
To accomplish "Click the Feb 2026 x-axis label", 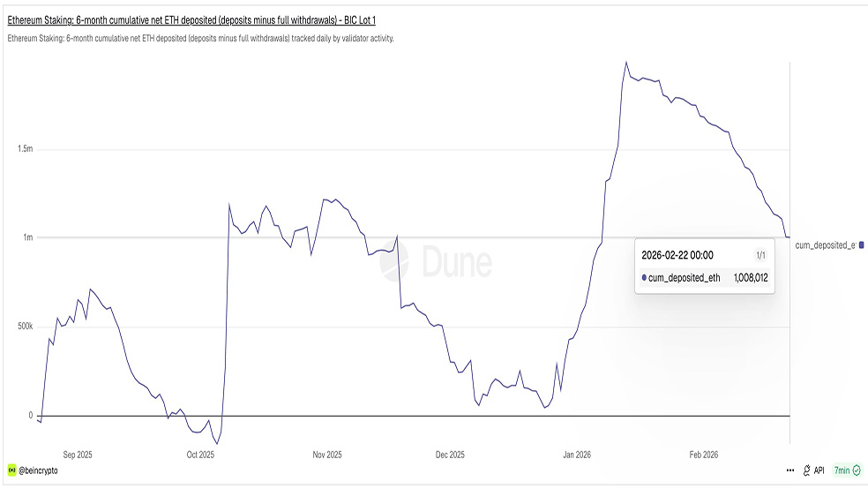I will point(704,455).
